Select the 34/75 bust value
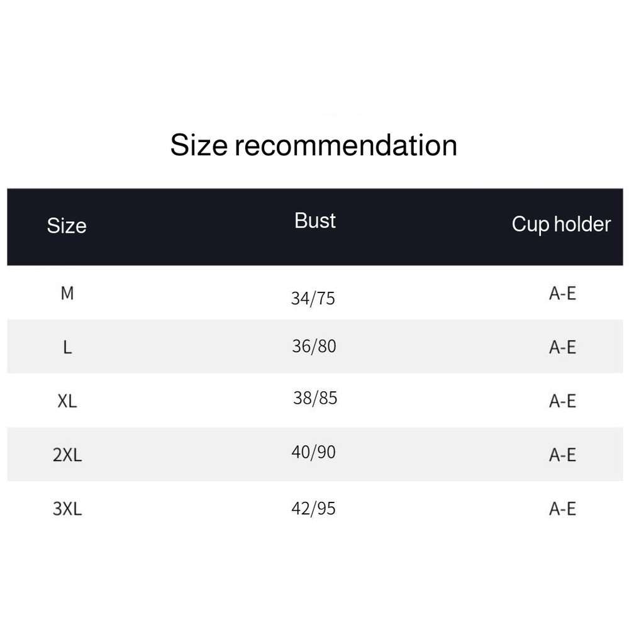644x644 pixels. coord(313,299)
